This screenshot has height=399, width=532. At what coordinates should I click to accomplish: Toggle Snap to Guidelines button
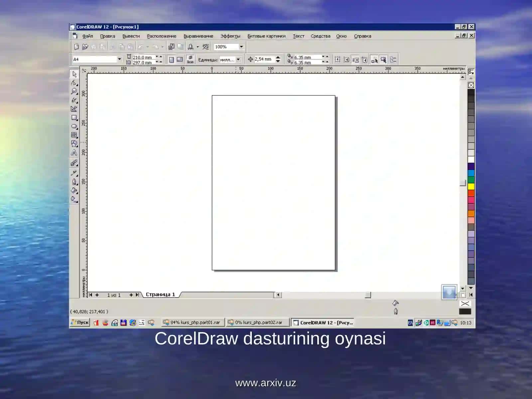(346, 60)
